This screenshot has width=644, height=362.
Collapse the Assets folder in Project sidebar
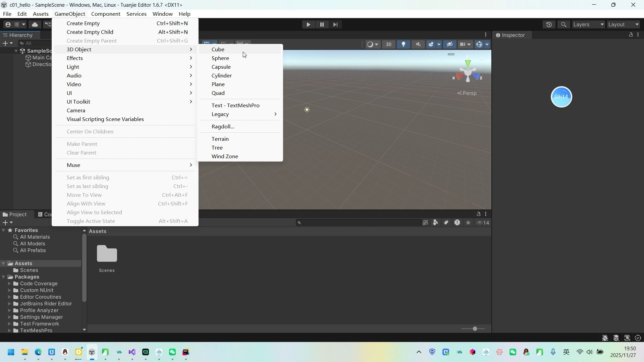(4, 263)
